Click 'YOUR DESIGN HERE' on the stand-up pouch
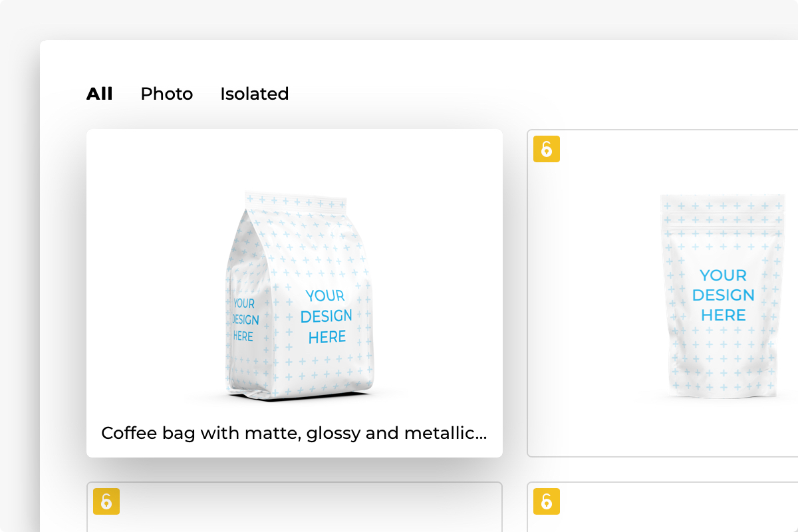Image resolution: width=798 pixels, height=532 pixels. click(x=724, y=295)
